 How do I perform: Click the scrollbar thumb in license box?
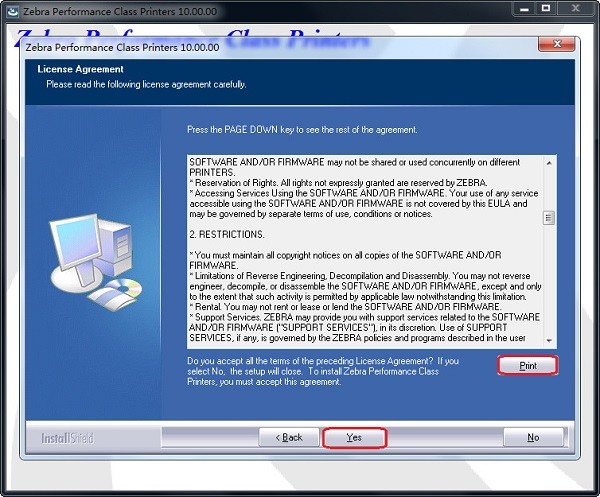[x=548, y=218]
